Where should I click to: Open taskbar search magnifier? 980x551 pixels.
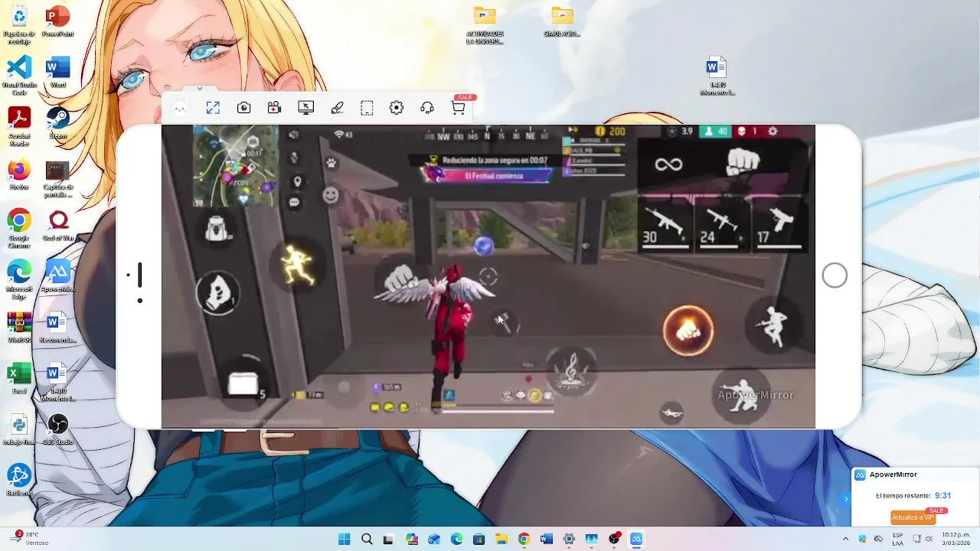point(367,539)
